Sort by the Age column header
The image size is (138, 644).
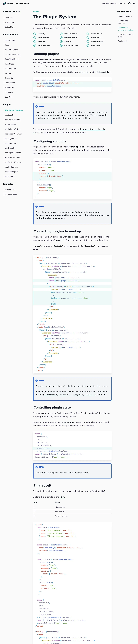35,503
